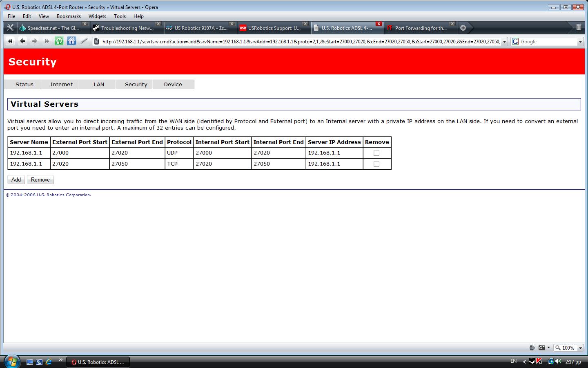Click the Forward arrow button
The image size is (588, 368).
[x=35, y=41]
